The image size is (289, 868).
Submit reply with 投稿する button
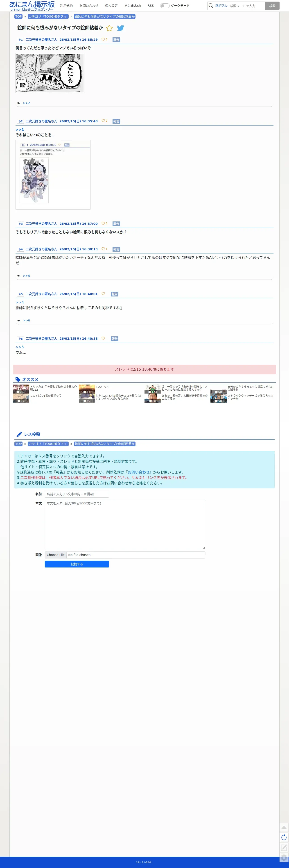pyautogui.click(x=77, y=564)
